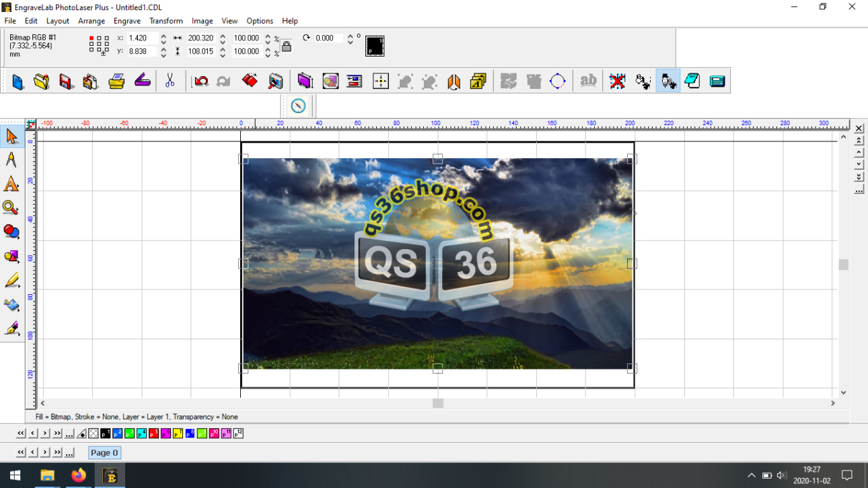
Task: Open the Options menu
Action: tap(260, 21)
